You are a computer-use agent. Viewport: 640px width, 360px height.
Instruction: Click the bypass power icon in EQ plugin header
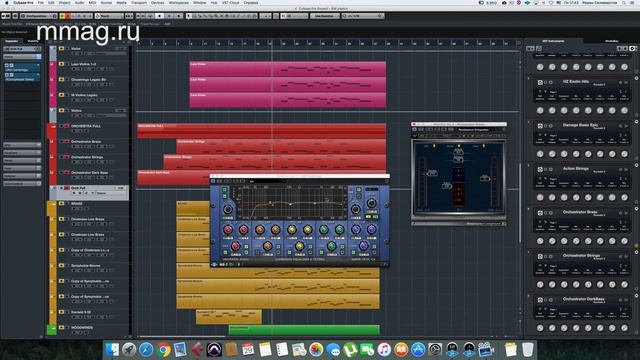click(213, 181)
